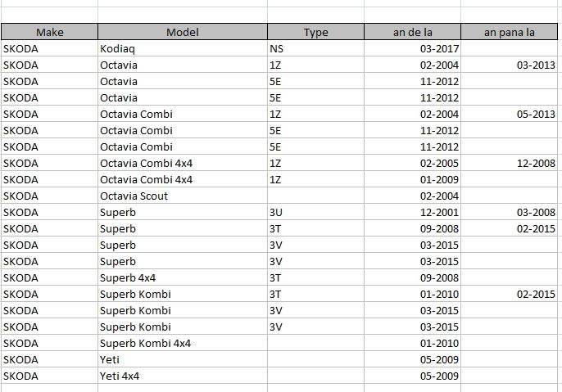Select the Superb Kombi 4x4 cell
The image size is (562, 392).
click(x=182, y=343)
